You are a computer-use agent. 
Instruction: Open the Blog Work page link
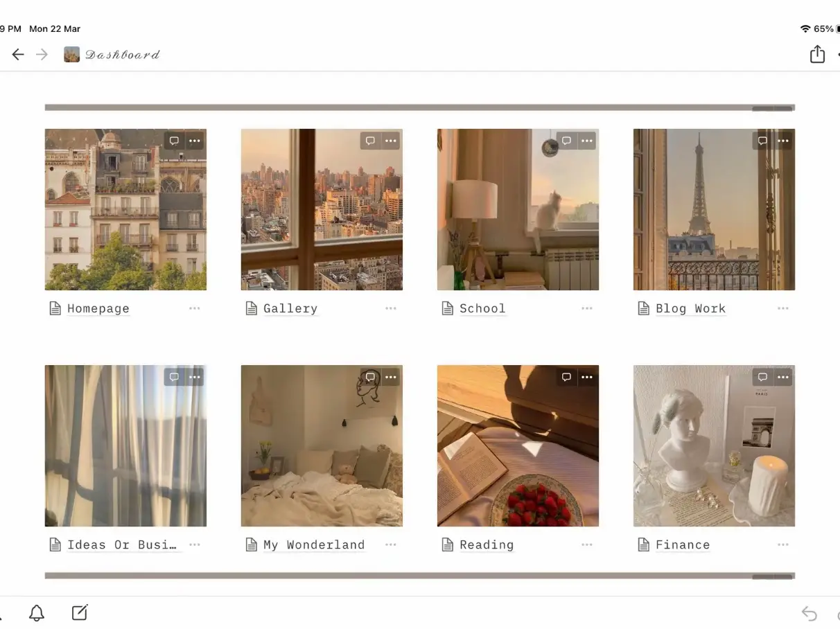coord(690,309)
